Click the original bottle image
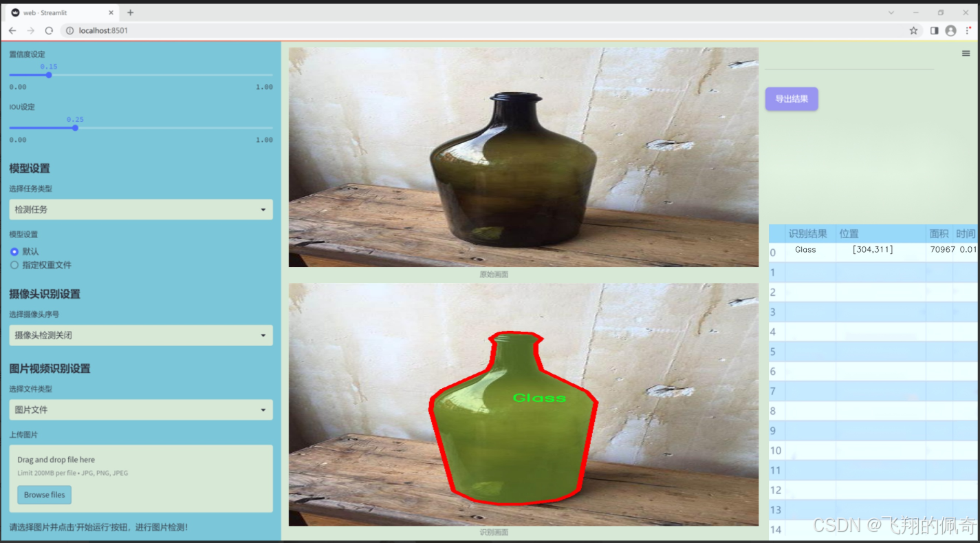 tap(523, 157)
